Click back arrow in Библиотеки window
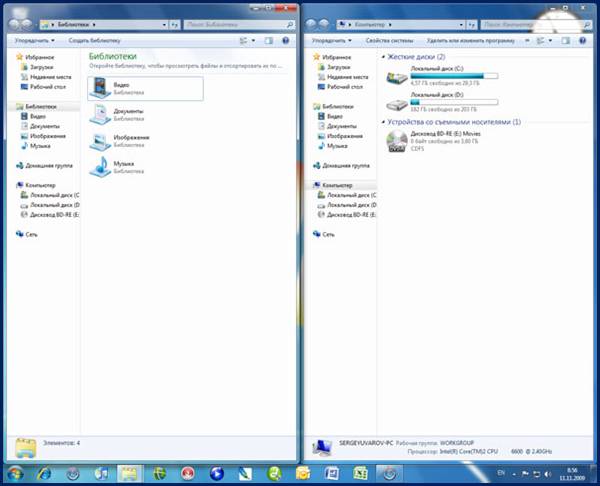This screenshot has height=486, width=600. [15, 24]
